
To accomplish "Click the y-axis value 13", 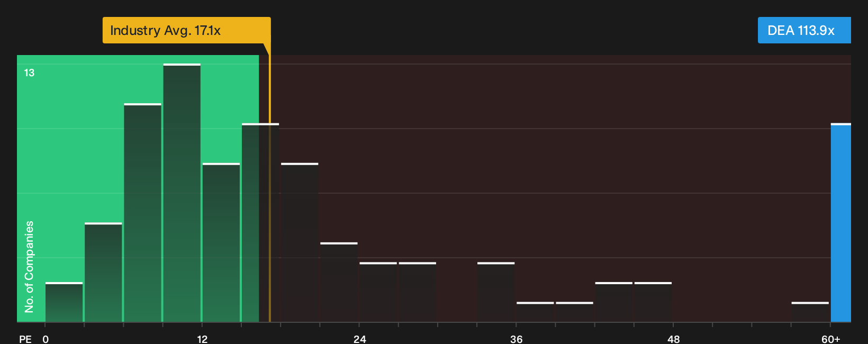I will [29, 73].
